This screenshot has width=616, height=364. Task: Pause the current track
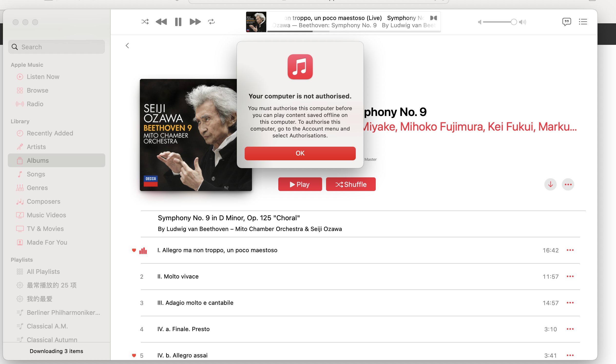coord(178,22)
